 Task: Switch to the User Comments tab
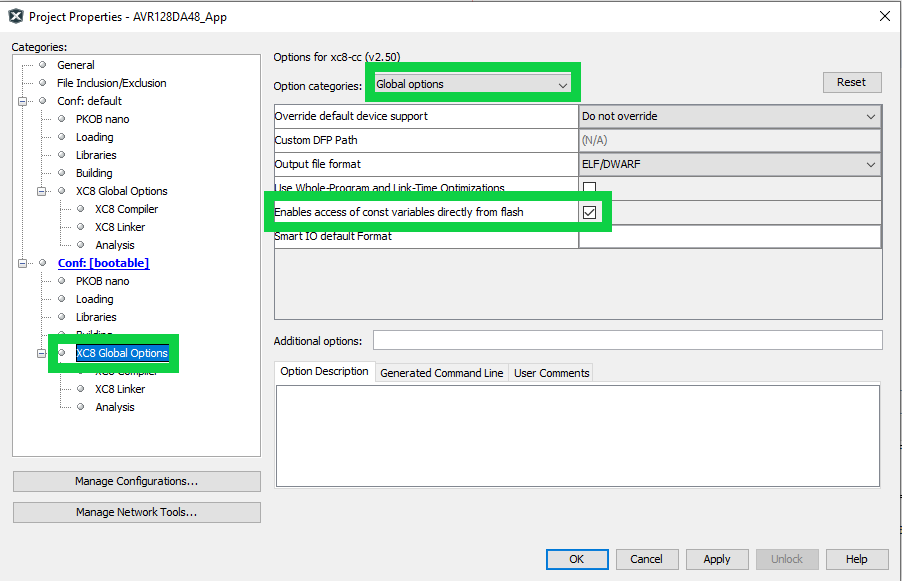(551, 373)
